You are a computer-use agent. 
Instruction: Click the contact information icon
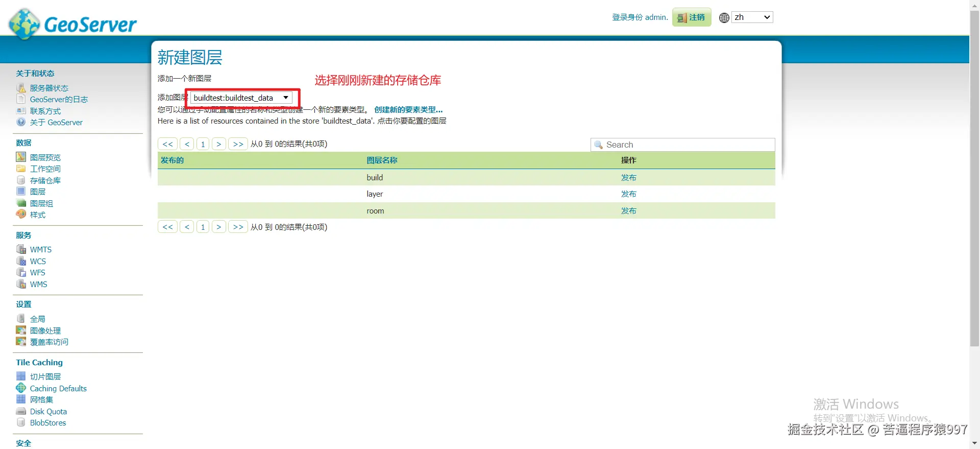21,111
